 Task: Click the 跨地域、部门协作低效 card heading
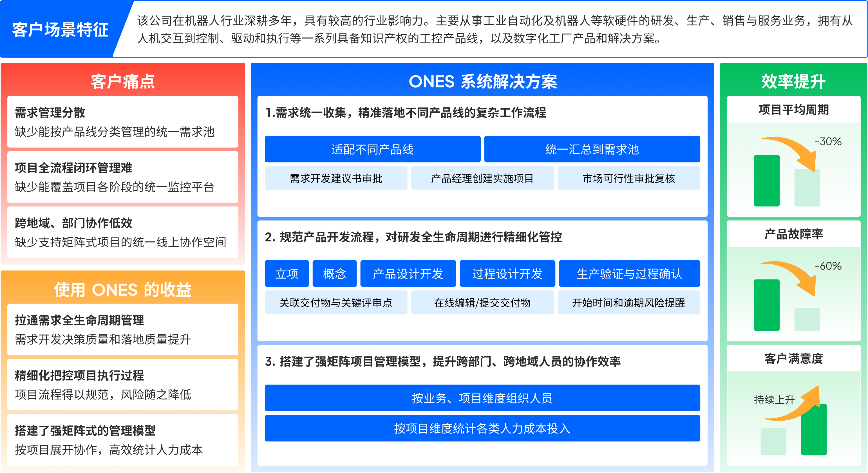[x=73, y=223]
